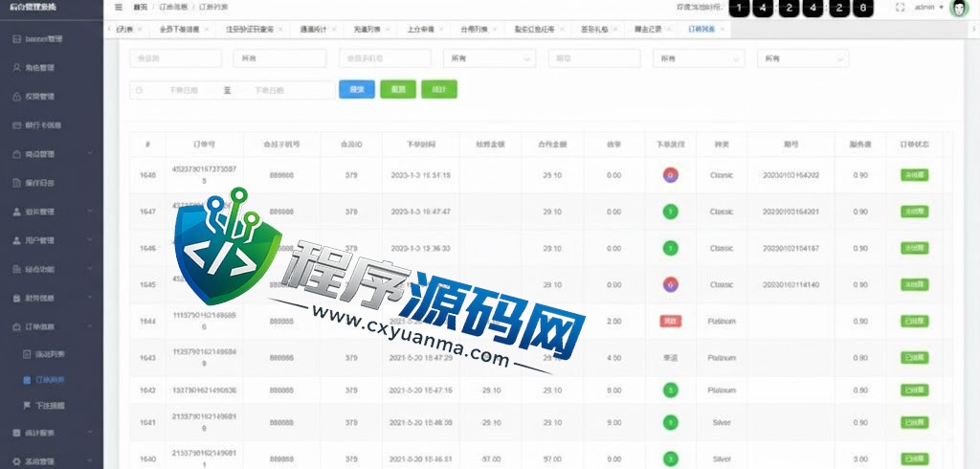Click the 订单号 column header
Screen dimensions: 980x469
[x=205, y=145]
